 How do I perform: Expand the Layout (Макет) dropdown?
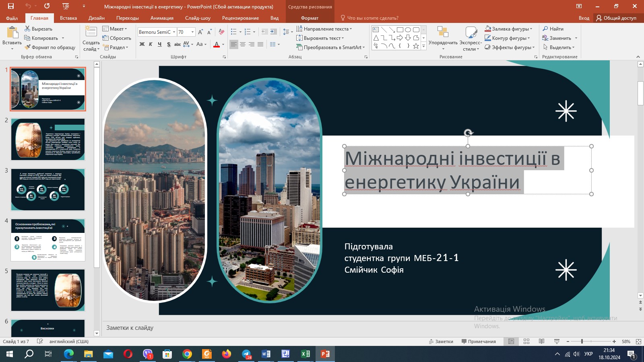(115, 29)
